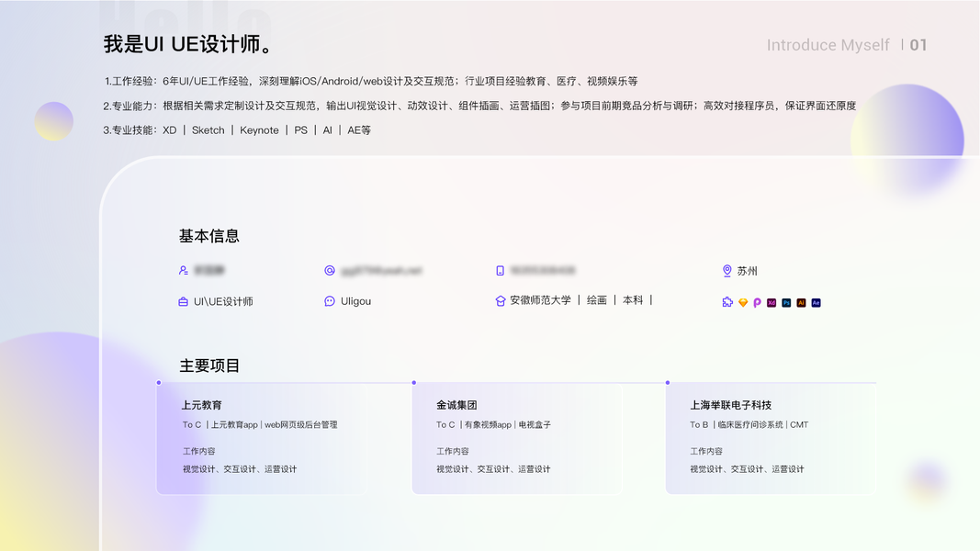
Task: Click 工作内容 in the 上元教育 card
Action: click(198, 451)
